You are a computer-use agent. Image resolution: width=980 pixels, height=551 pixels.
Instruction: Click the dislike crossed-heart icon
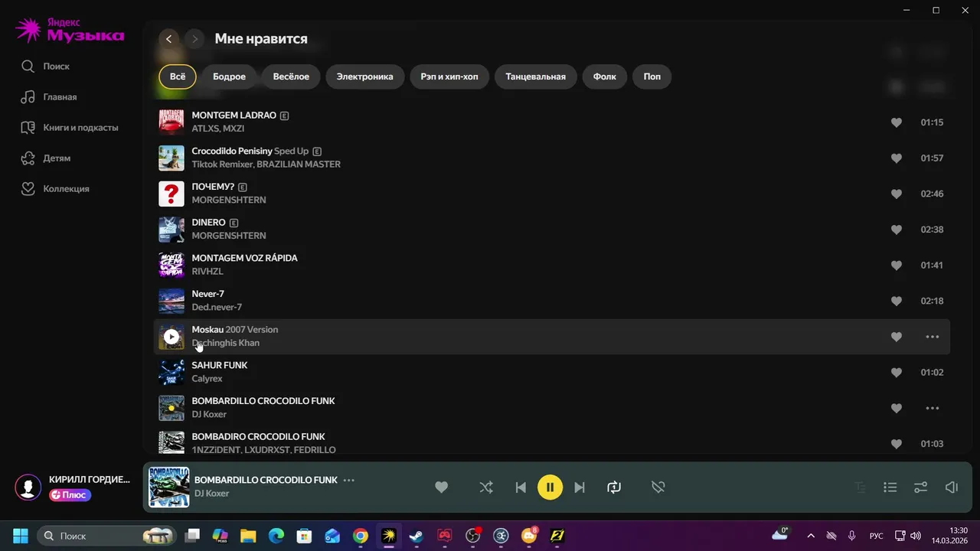[x=658, y=487]
